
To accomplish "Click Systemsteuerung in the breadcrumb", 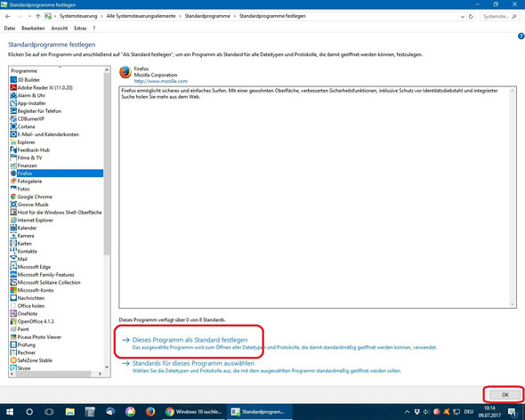I will click(x=78, y=16).
